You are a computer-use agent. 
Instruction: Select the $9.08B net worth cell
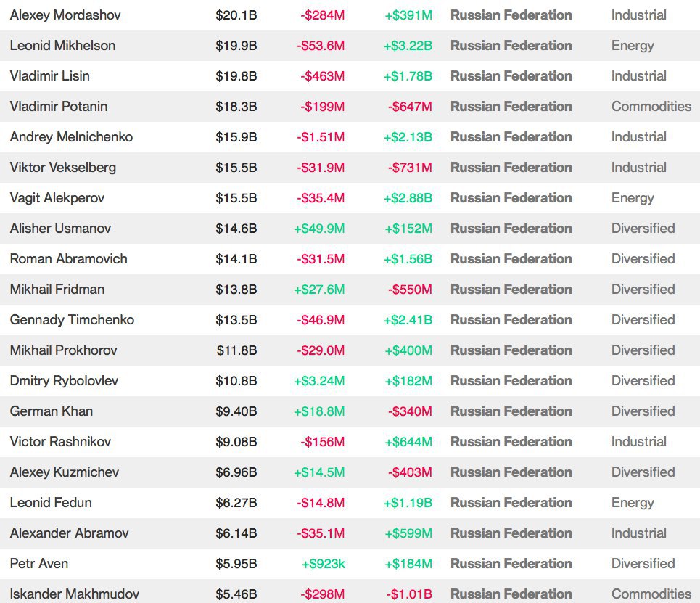236,442
